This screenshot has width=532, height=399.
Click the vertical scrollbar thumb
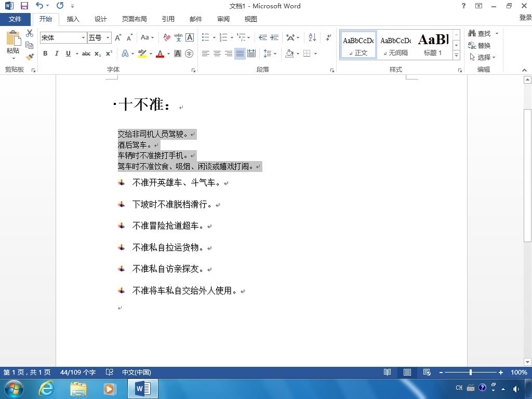(x=527, y=175)
